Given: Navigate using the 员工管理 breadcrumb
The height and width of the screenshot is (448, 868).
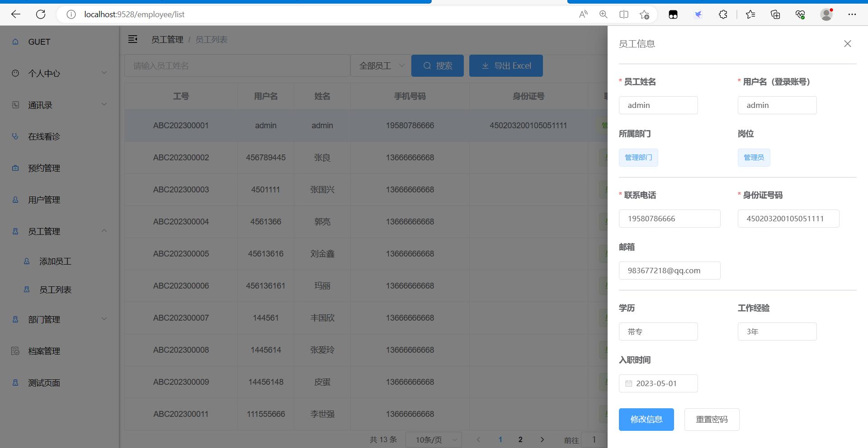Looking at the screenshot, I should tap(167, 39).
